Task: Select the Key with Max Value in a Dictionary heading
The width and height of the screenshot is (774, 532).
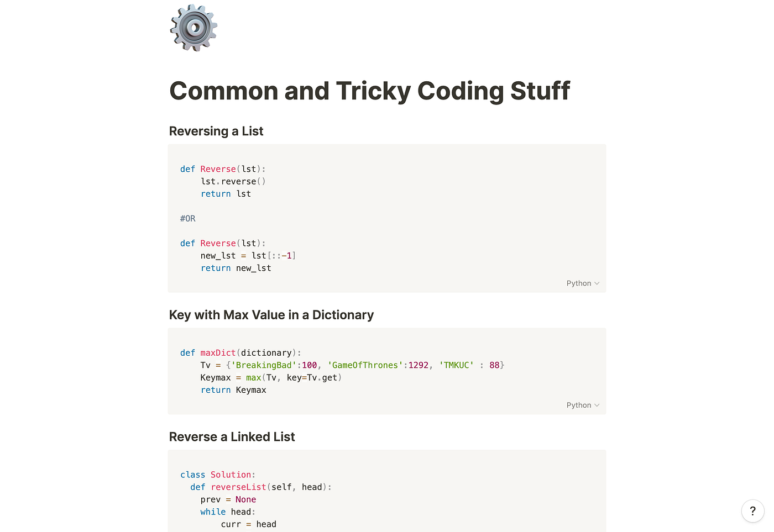Action: coord(271,315)
